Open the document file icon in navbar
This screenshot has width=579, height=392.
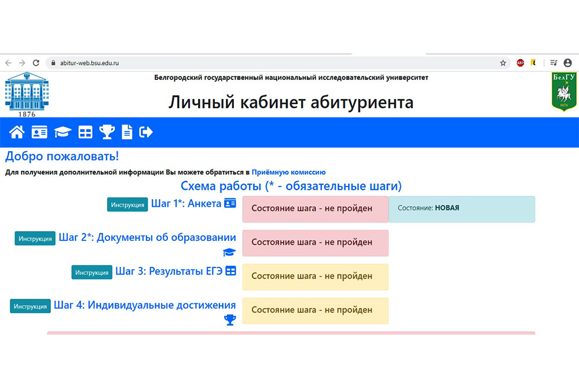coord(127,133)
